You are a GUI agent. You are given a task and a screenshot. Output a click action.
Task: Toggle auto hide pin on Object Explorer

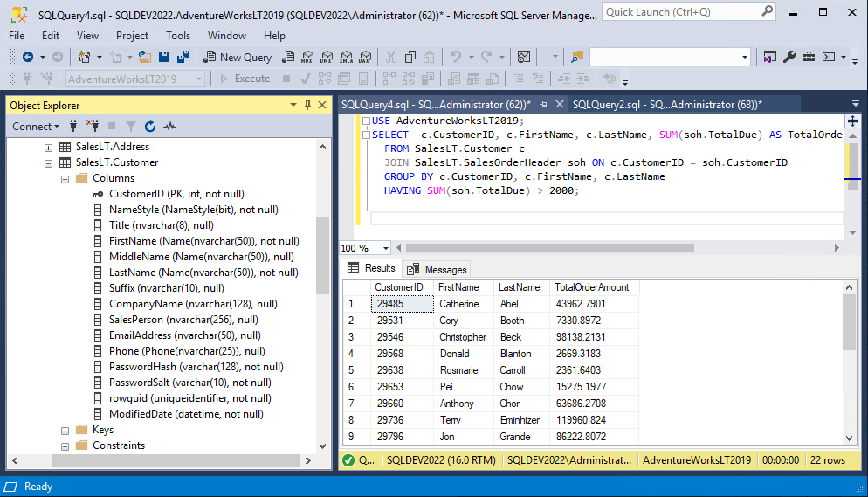pos(307,105)
